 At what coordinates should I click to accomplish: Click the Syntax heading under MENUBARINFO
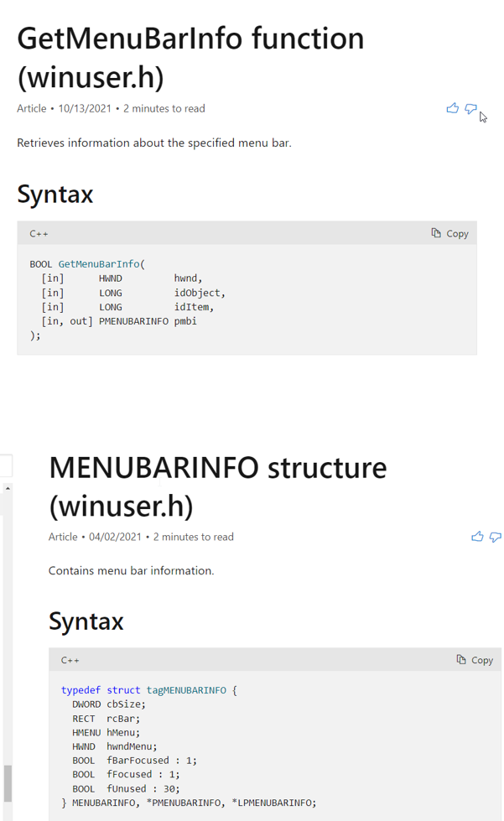click(86, 621)
